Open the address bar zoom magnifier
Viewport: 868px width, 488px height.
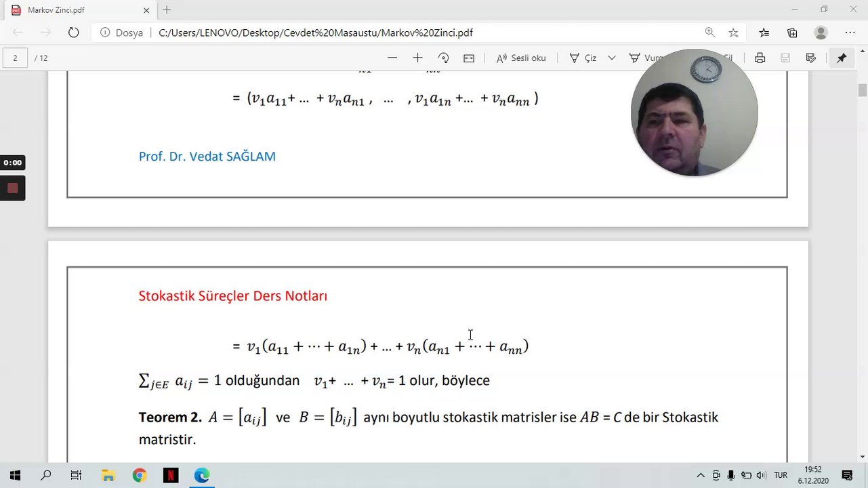(x=709, y=33)
